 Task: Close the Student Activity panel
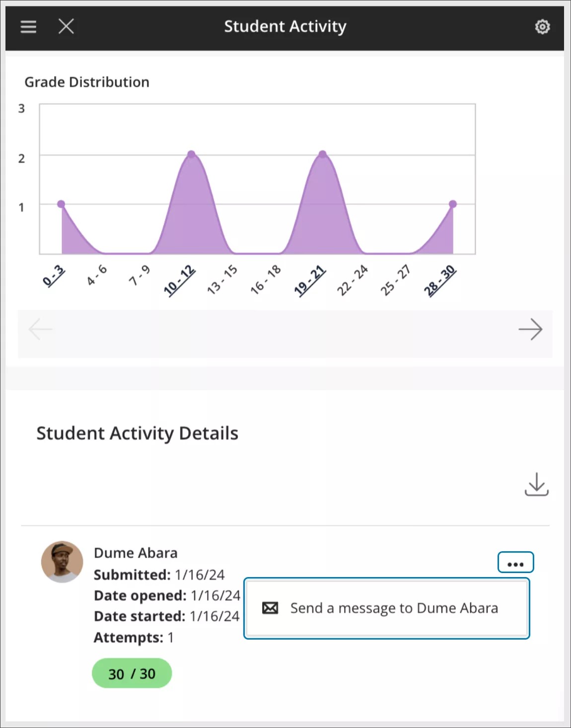pos(66,27)
